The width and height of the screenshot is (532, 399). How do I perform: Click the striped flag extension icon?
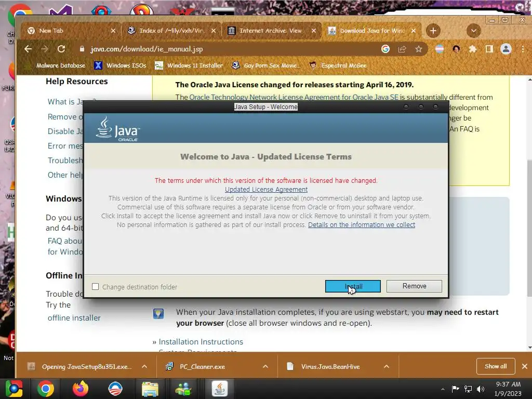(x=440, y=49)
